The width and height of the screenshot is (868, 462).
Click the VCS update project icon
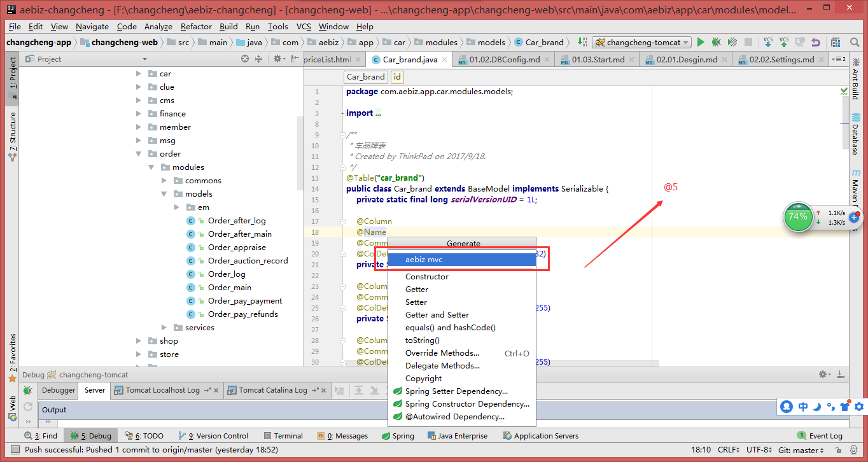tap(768, 43)
